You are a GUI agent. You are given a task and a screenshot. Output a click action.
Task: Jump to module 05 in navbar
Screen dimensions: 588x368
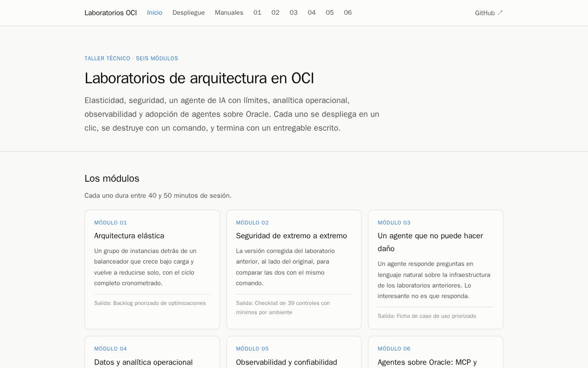[330, 12]
